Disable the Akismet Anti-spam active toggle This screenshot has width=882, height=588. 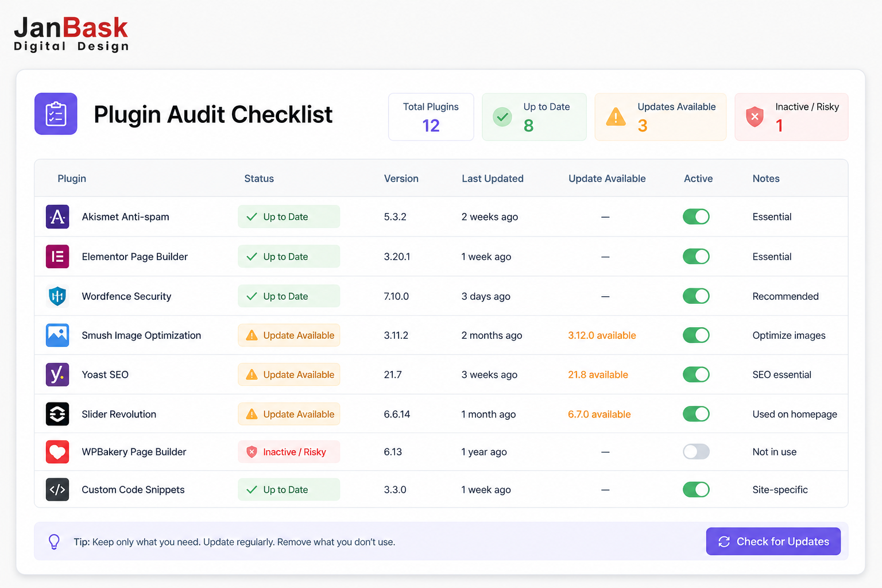tap(696, 216)
